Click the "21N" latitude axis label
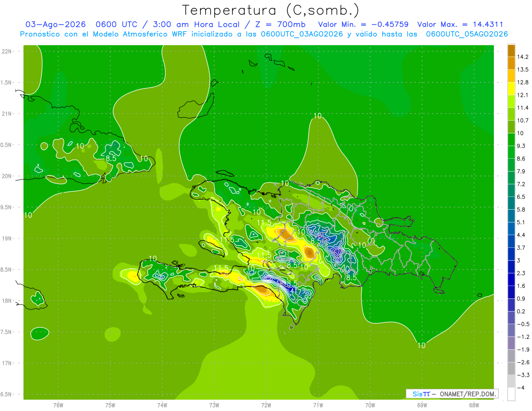Screen dimensions: 532x411 click(8, 114)
